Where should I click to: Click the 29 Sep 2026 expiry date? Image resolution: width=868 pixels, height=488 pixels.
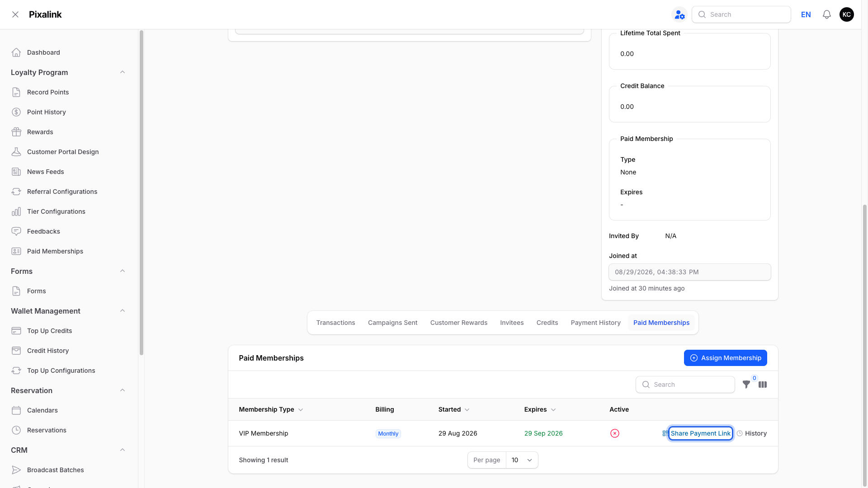(x=543, y=433)
